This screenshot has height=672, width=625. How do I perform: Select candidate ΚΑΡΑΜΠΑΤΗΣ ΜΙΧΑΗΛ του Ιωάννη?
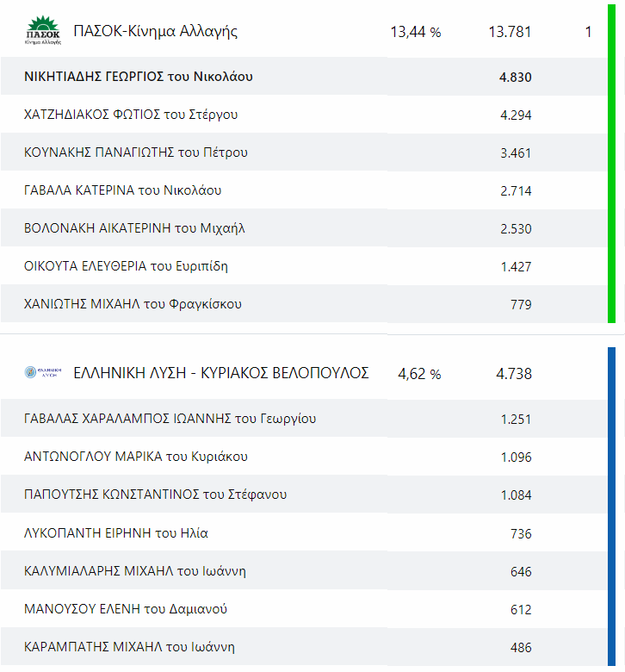point(129,647)
